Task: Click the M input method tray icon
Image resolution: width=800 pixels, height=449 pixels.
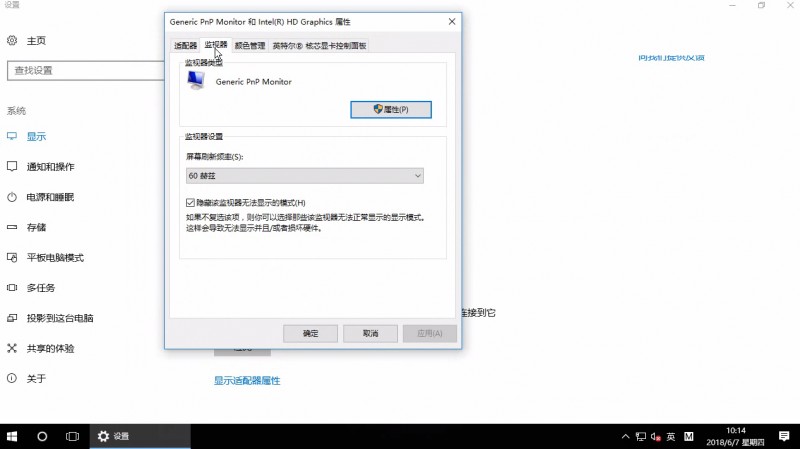Action: pos(689,437)
